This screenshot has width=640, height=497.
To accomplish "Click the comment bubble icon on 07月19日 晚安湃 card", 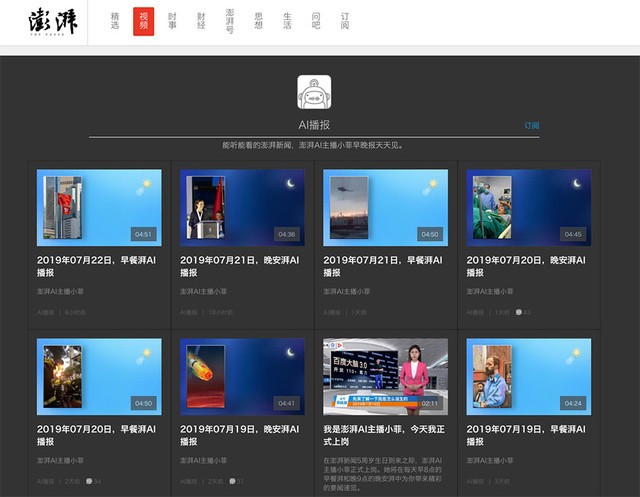I will [232, 481].
